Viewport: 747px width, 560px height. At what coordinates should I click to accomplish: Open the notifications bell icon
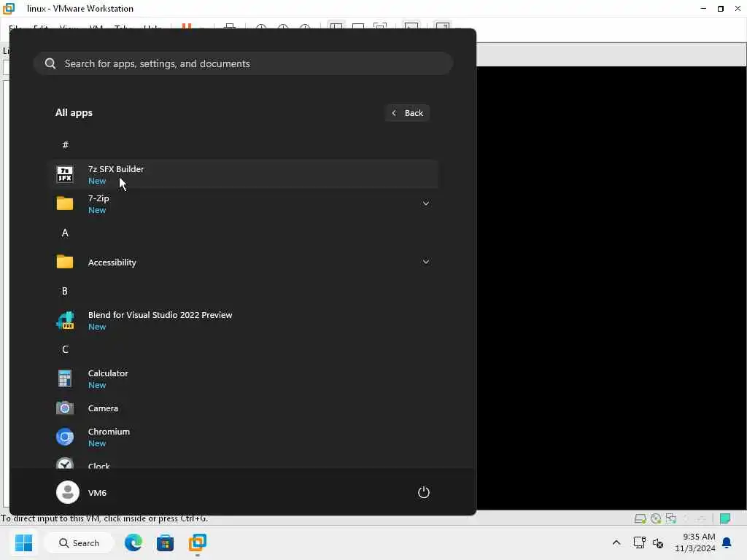pos(727,542)
